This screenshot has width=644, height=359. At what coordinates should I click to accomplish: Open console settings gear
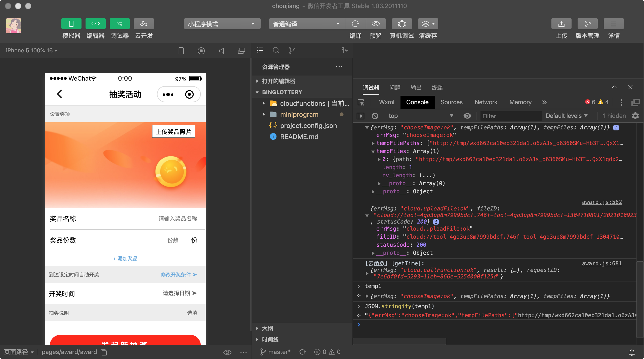pos(635,116)
